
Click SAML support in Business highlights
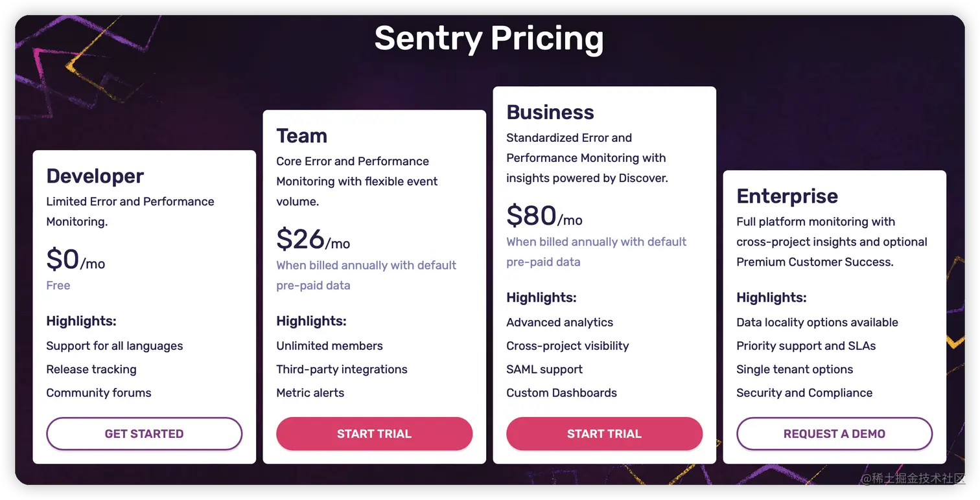(x=544, y=369)
